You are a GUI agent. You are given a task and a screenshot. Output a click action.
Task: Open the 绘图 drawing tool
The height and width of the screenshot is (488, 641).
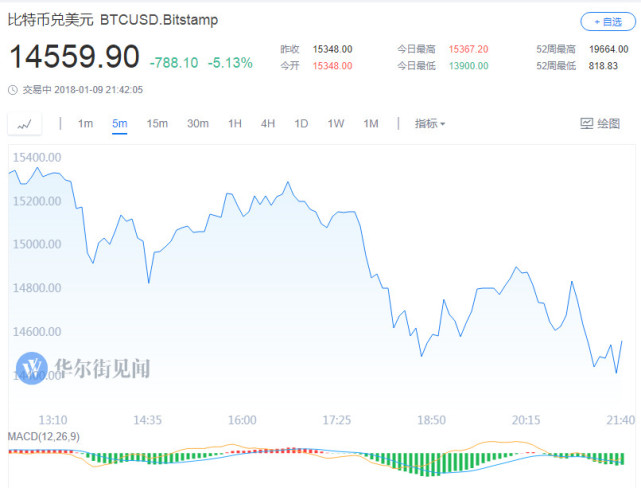pos(600,123)
